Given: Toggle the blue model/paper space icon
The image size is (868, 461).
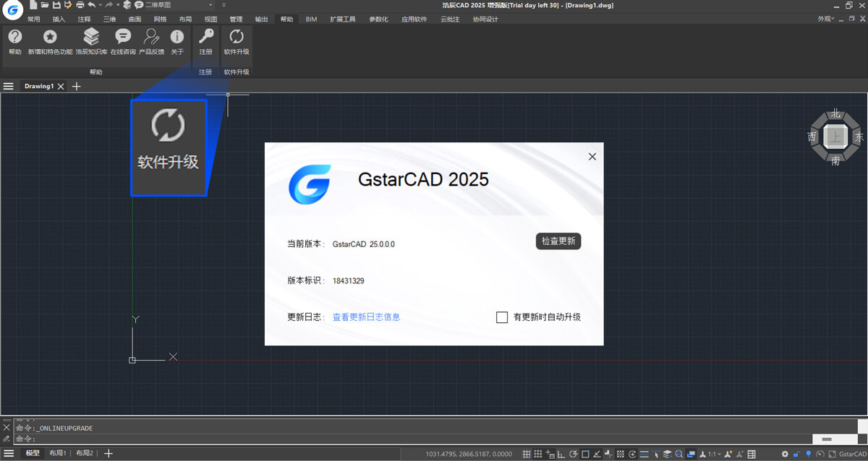Looking at the screenshot, I should 690,454.
